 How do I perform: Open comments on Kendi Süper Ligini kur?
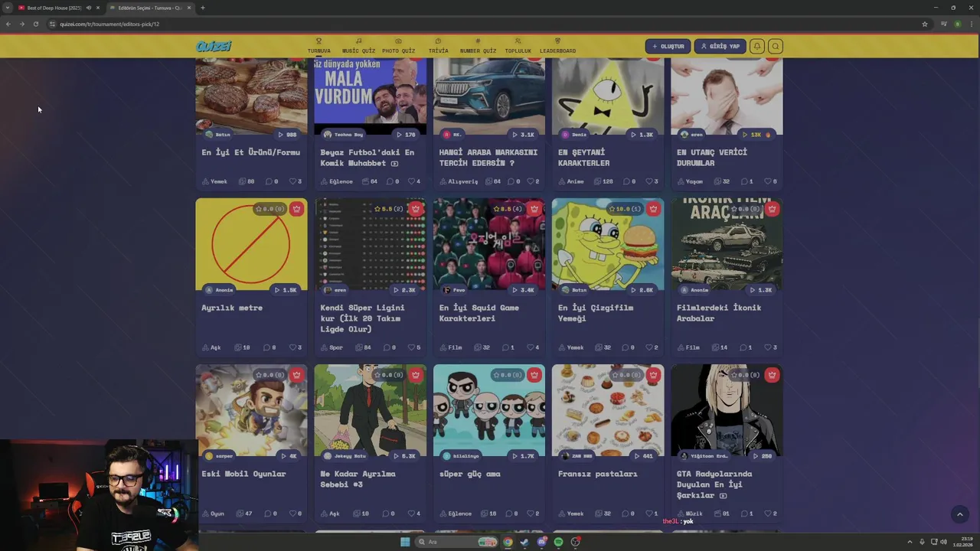390,347
